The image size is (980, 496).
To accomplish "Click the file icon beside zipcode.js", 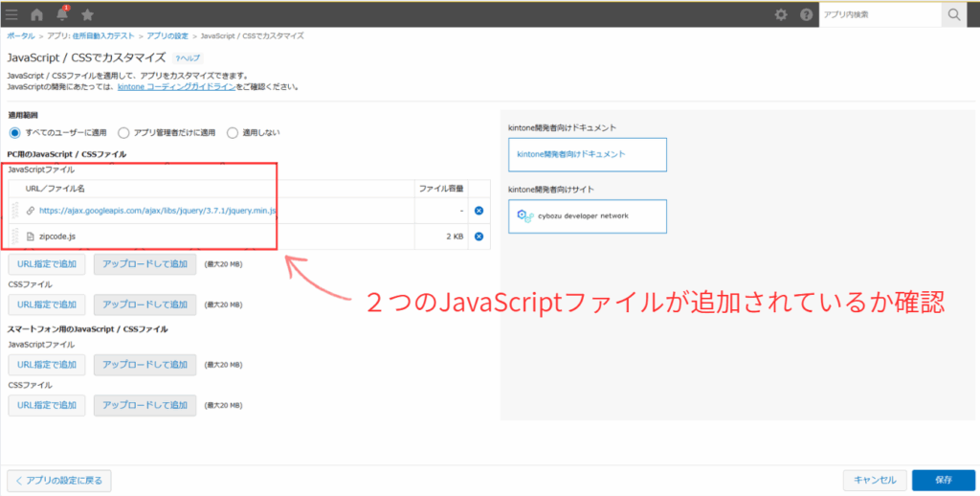I will point(31,237).
